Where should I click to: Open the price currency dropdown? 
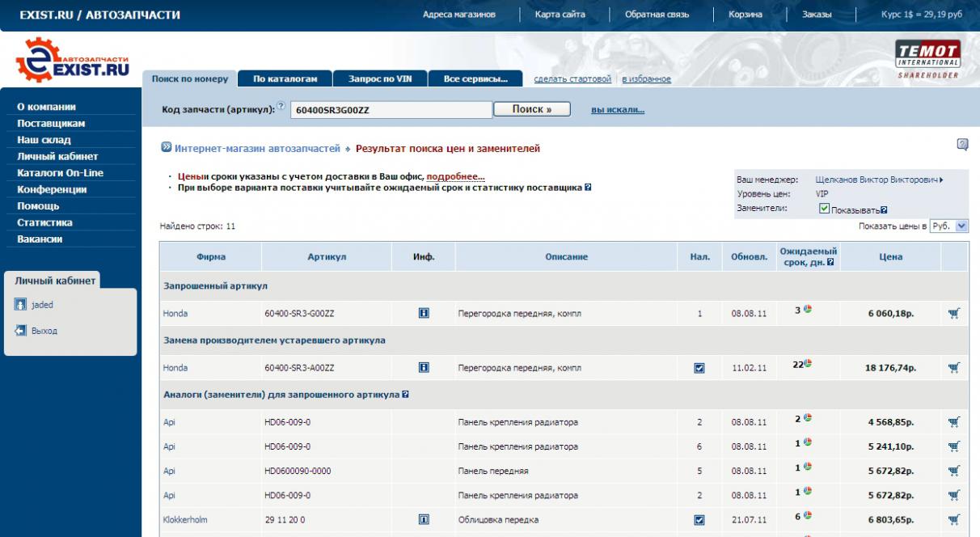[x=948, y=226]
